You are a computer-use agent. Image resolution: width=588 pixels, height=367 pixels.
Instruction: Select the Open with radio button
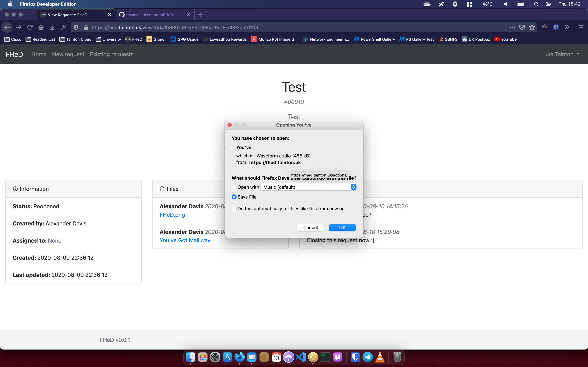click(234, 187)
